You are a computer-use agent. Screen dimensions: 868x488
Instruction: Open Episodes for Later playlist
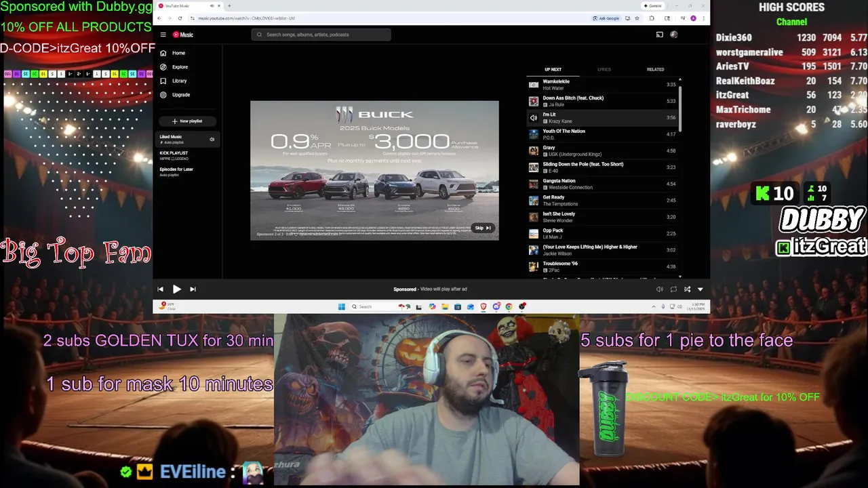click(x=186, y=171)
